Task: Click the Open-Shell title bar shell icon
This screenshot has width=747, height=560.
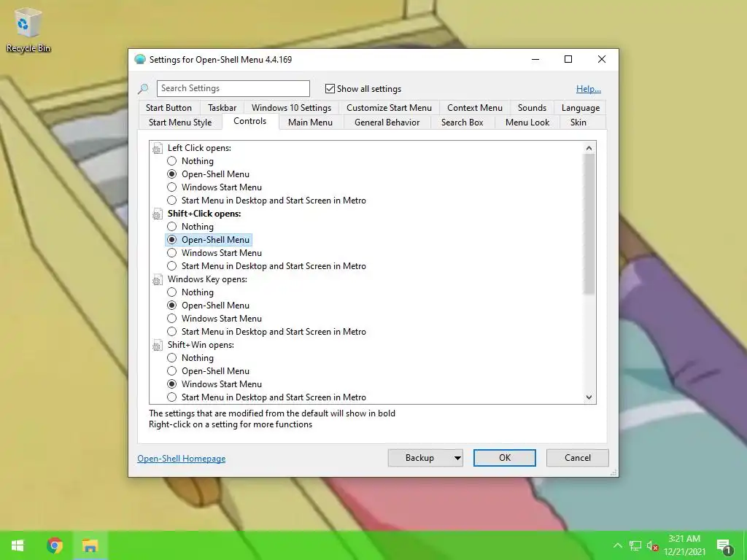Action: tap(139, 60)
